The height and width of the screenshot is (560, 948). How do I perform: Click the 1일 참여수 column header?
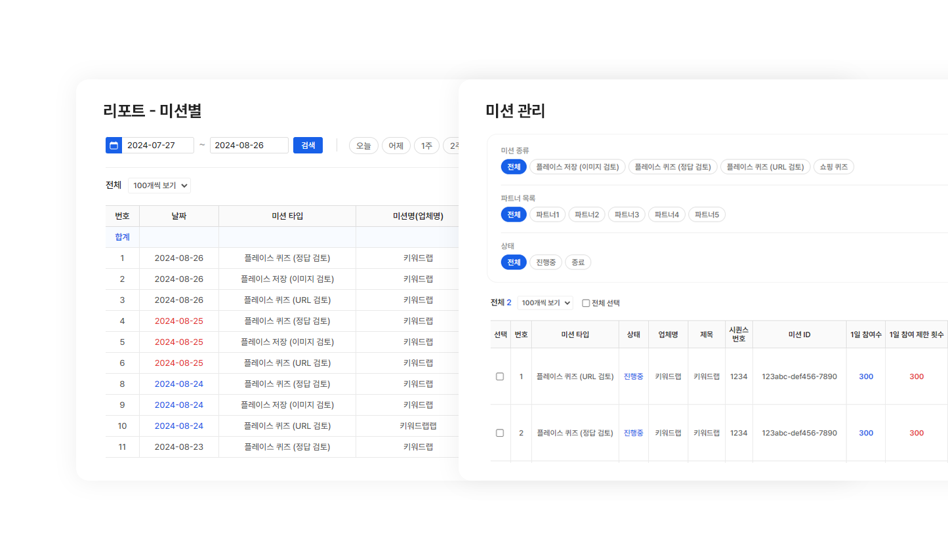coord(866,334)
